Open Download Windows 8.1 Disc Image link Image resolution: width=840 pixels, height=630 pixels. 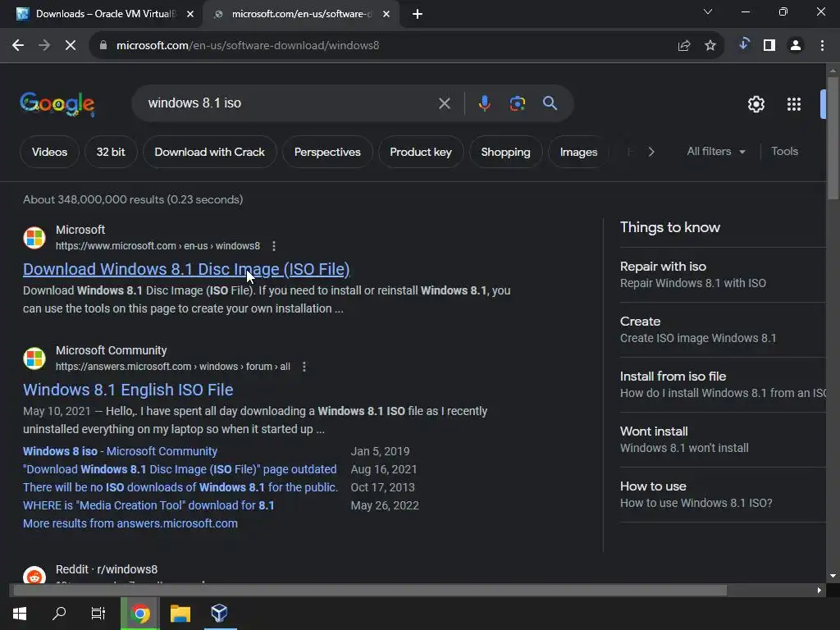click(x=186, y=269)
